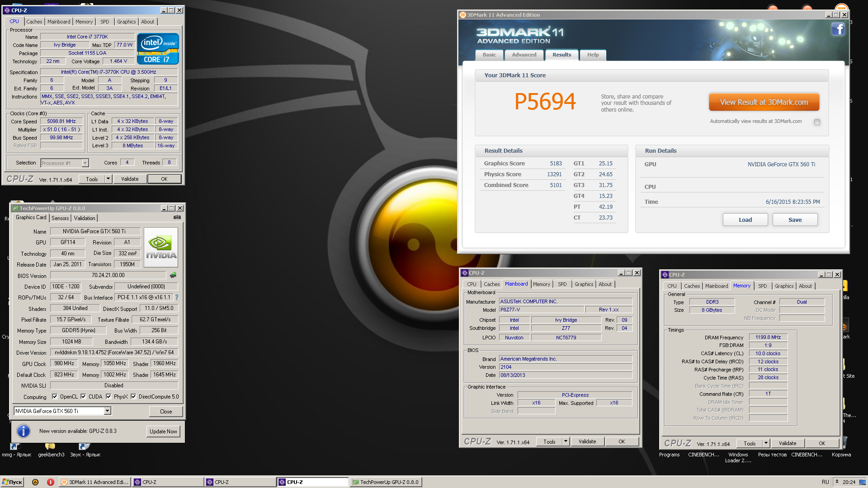Viewport: 868px width, 488px height.
Task: Click Core Speed 5098.81 MHz value
Action: 61,121
